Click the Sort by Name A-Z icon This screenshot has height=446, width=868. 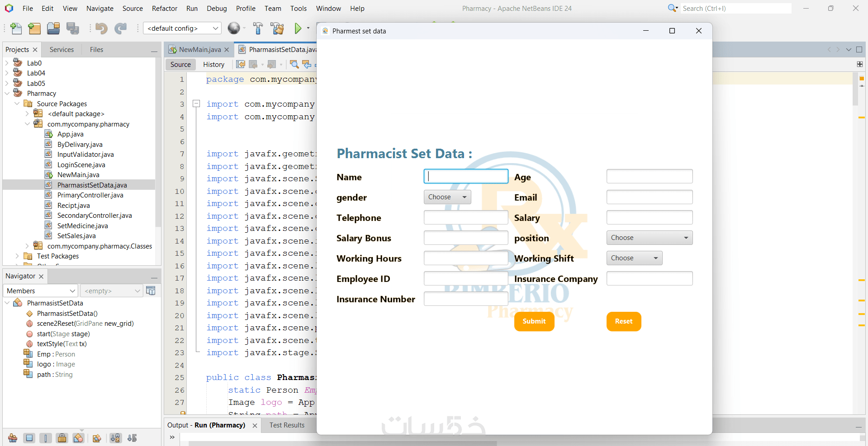tap(115, 438)
